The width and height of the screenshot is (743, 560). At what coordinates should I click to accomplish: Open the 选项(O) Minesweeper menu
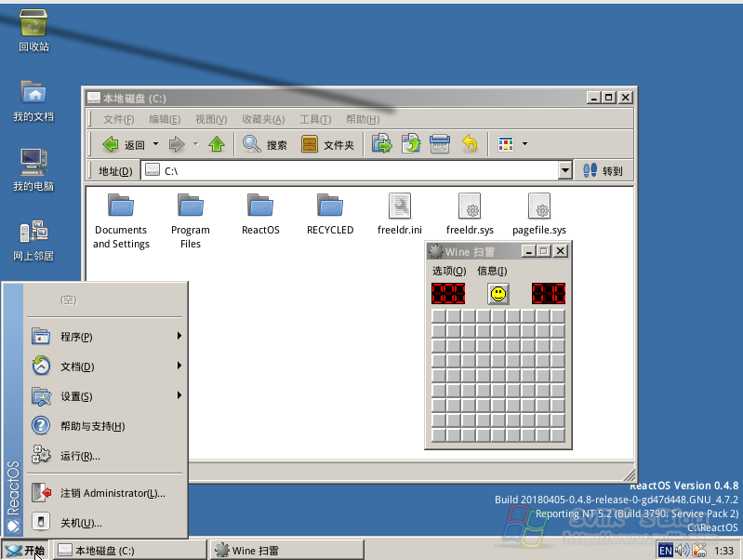tap(449, 271)
